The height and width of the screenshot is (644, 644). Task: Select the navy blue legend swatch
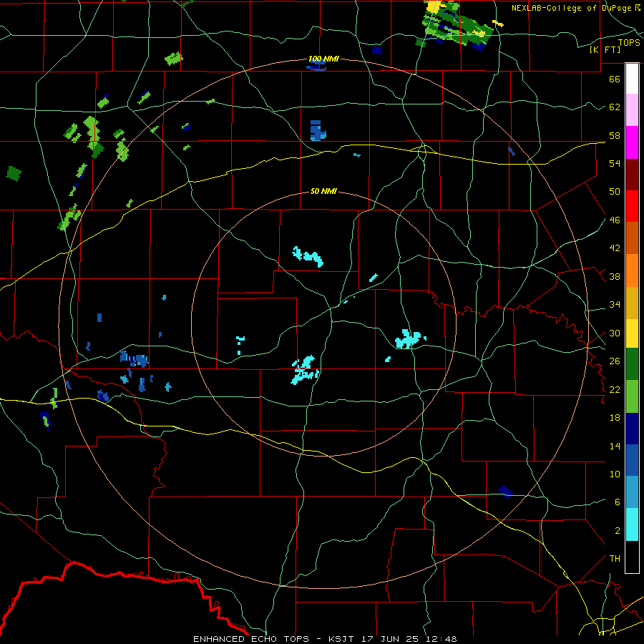click(x=632, y=429)
